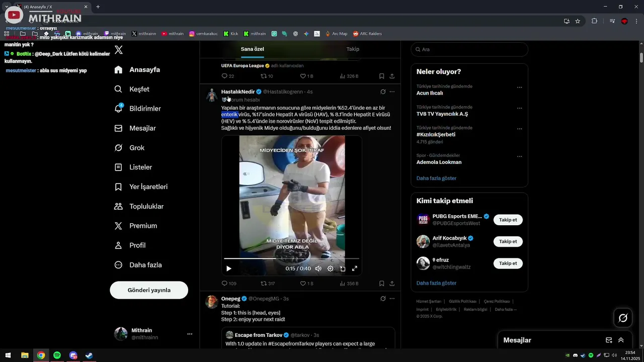This screenshot has height=362, width=644.
Task: Open Listeler in the sidebar
Action: coord(133,167)
